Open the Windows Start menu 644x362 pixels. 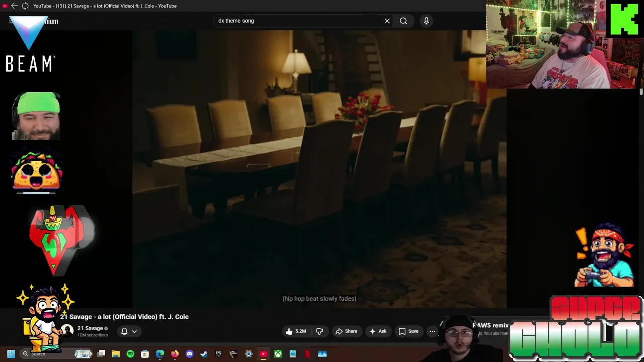[x=11, y=354]
